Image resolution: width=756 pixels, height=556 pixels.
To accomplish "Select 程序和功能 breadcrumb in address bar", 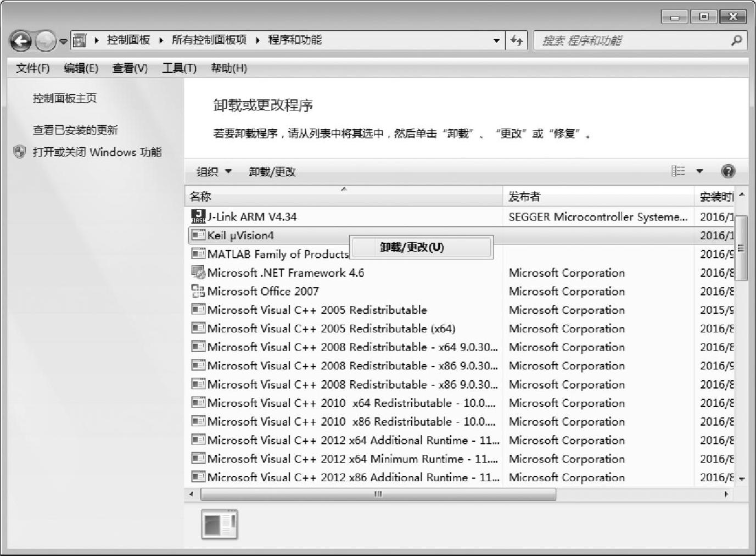I will pyautogui.click(x=295, y=40).
